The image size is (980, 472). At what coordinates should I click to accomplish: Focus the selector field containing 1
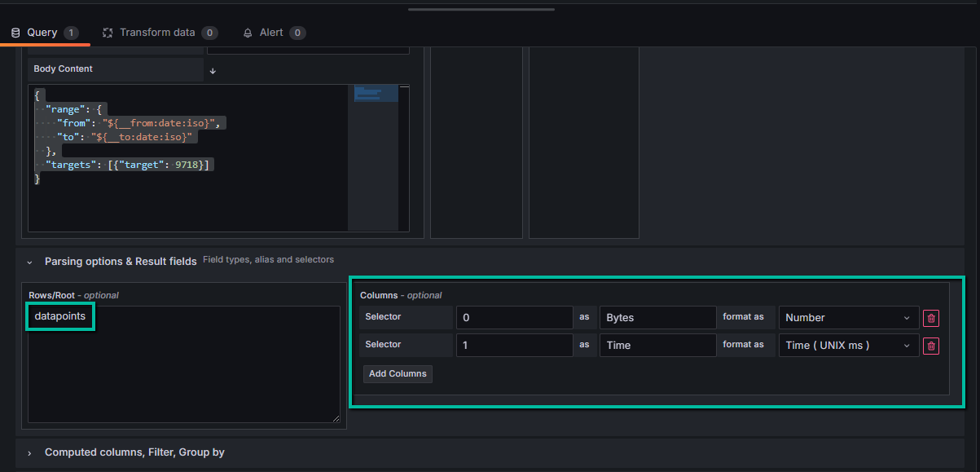click(x=514, y=346)
